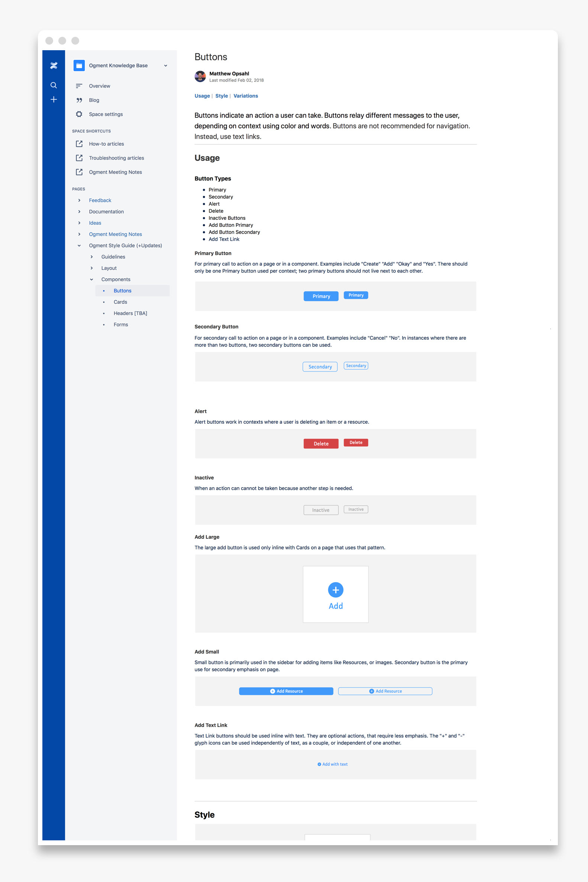Screen dimensions: 588x882
Task: Click the create plus icon in sidebar
Action: pyautogui.click(x=54, y=99)
